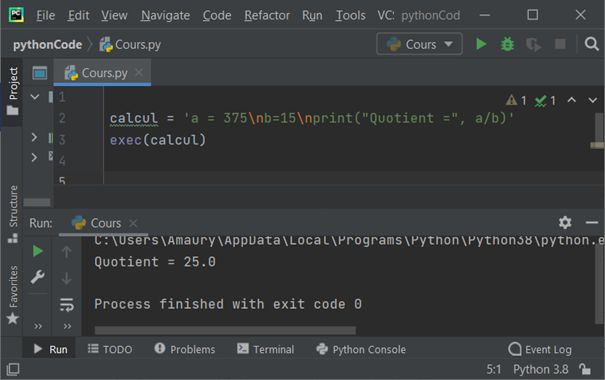The image size is (605, 380).
Task: Expand the third project tree node
Action: (x=34, y=157)
